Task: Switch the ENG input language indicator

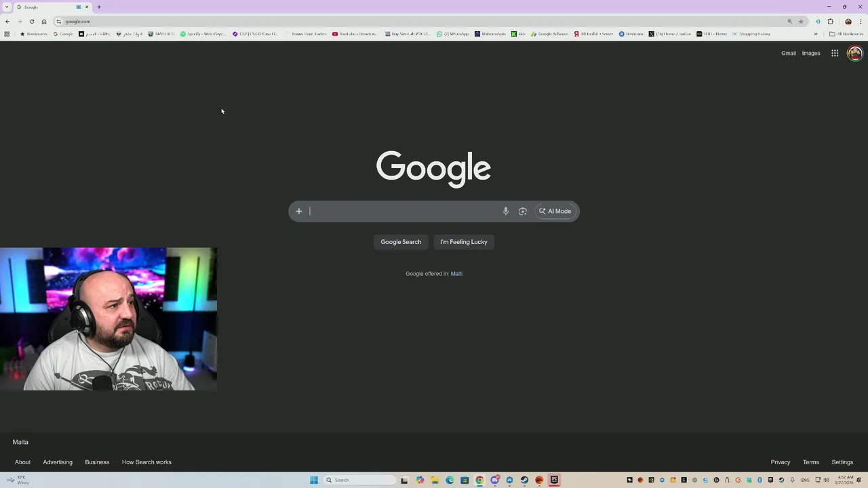Action: [x=805, y=480]
